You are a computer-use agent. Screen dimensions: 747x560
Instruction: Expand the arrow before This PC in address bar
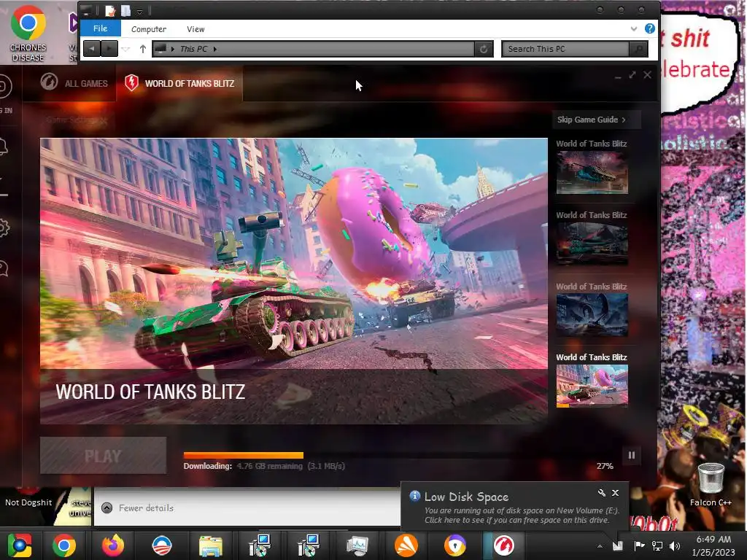tap(172, 49)
